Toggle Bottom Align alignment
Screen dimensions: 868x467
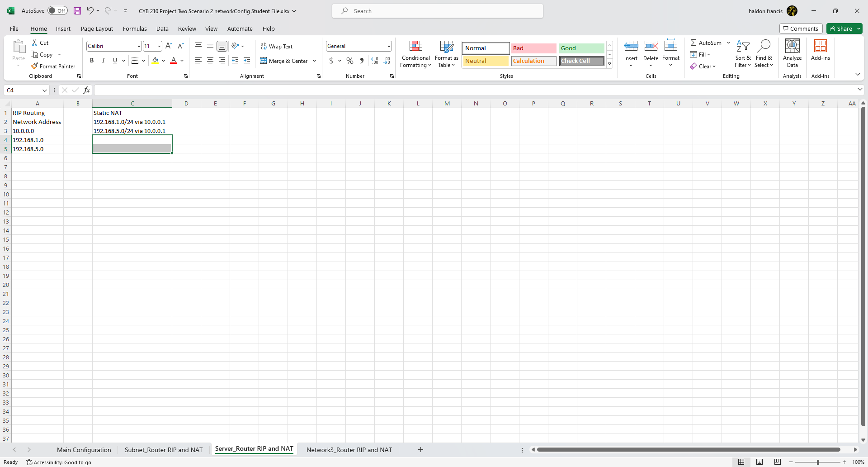click(x=222, y=46)
